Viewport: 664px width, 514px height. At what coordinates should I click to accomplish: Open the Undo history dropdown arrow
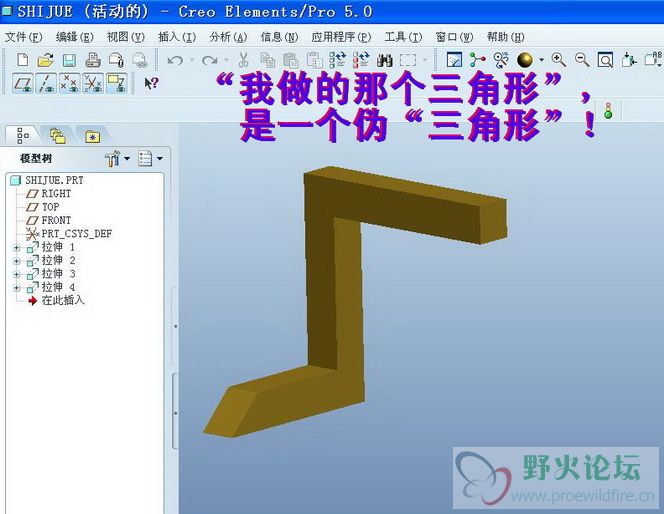[x=192, y=60]
